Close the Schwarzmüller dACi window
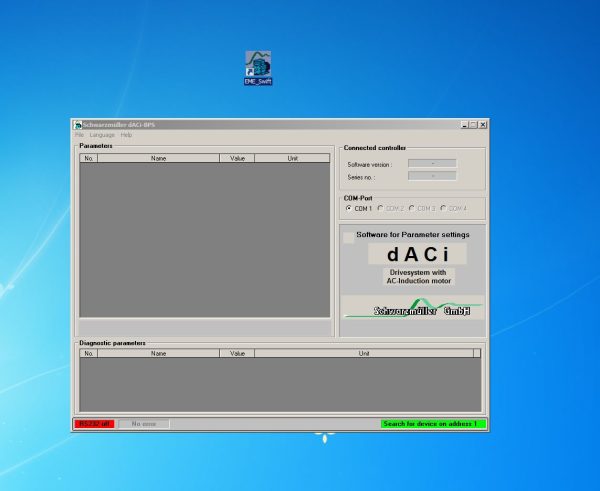Image resolution: width=600 pixels, height=491 pixels. click(483, 125)
